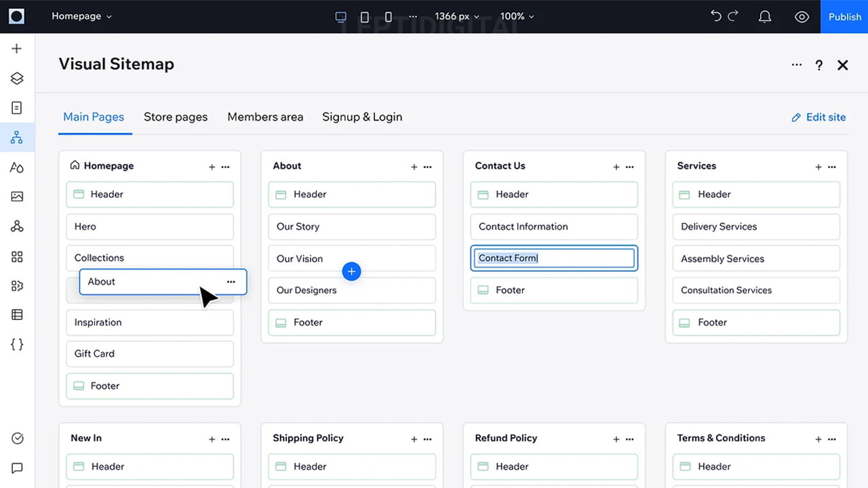Select the Site Structure sitemap sidebar icon
Screen dimensions: 868x488
pyautogui.click(x=17, y=138)
